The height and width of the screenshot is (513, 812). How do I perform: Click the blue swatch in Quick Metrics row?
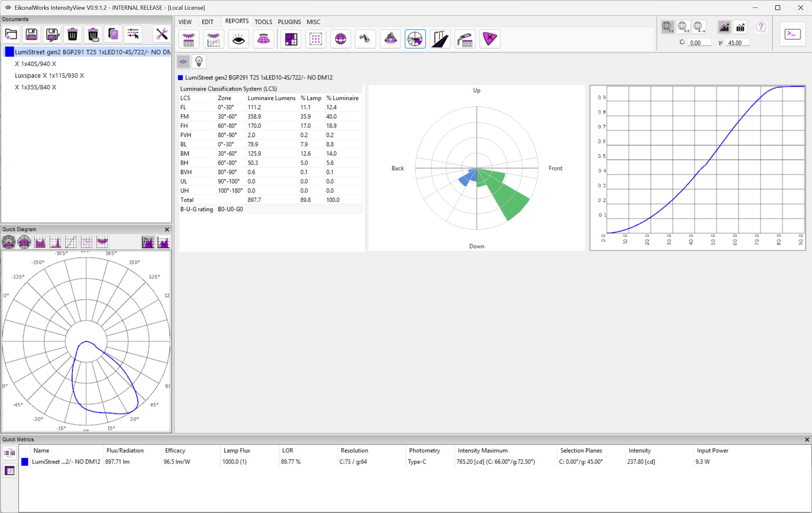pos(25,462)
